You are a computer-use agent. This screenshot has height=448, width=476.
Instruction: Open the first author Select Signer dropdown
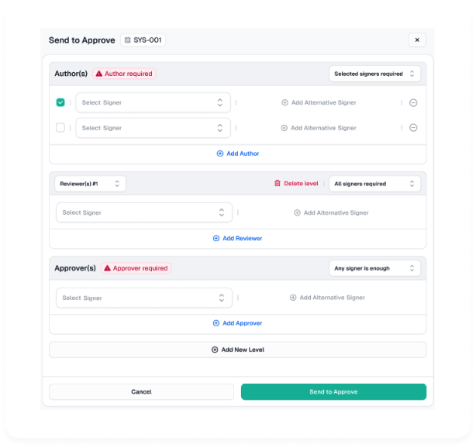pos(153,102)
